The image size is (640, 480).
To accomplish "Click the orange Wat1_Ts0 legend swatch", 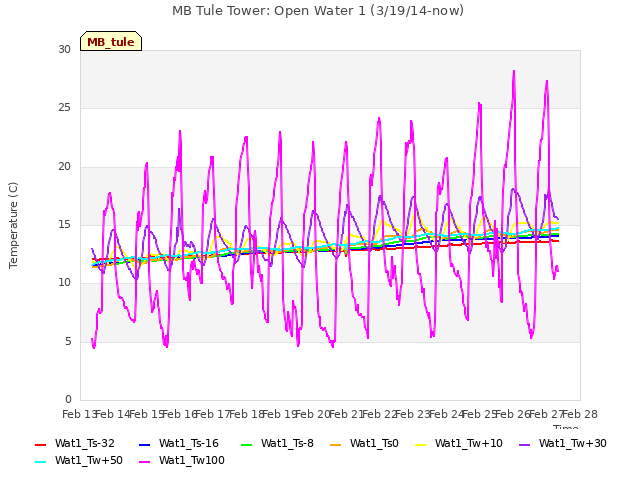I will click(336, 444).
